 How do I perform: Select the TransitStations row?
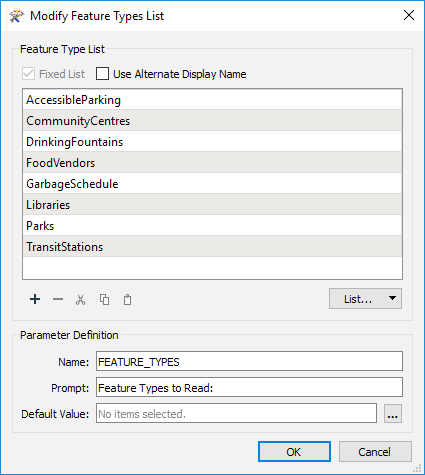coord(212,247)
